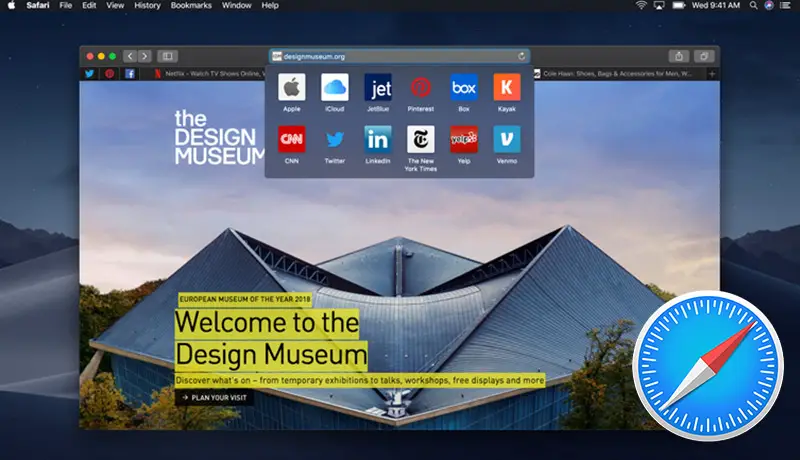Click the Plan Your Visit button
This screenshot has width=800, height=460.
[214, 397]
